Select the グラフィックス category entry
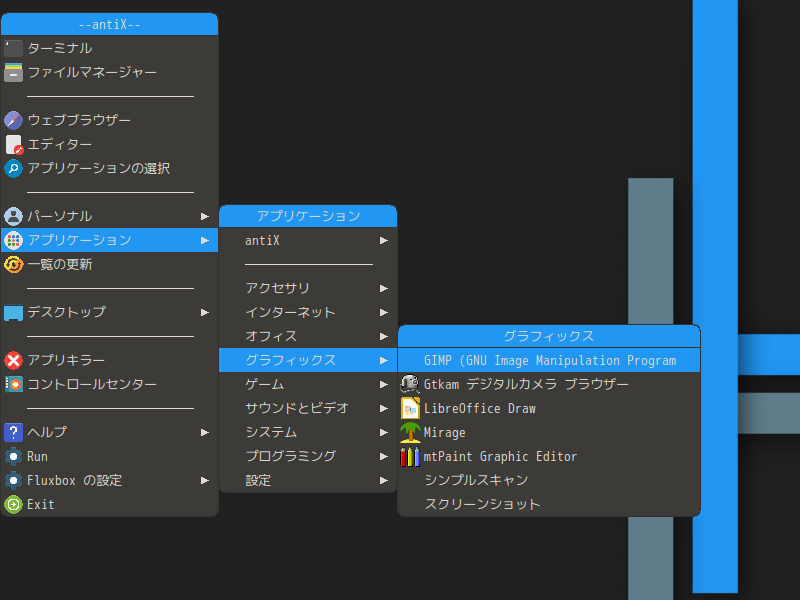Viewport: 800px width, 600px height. 308,360
